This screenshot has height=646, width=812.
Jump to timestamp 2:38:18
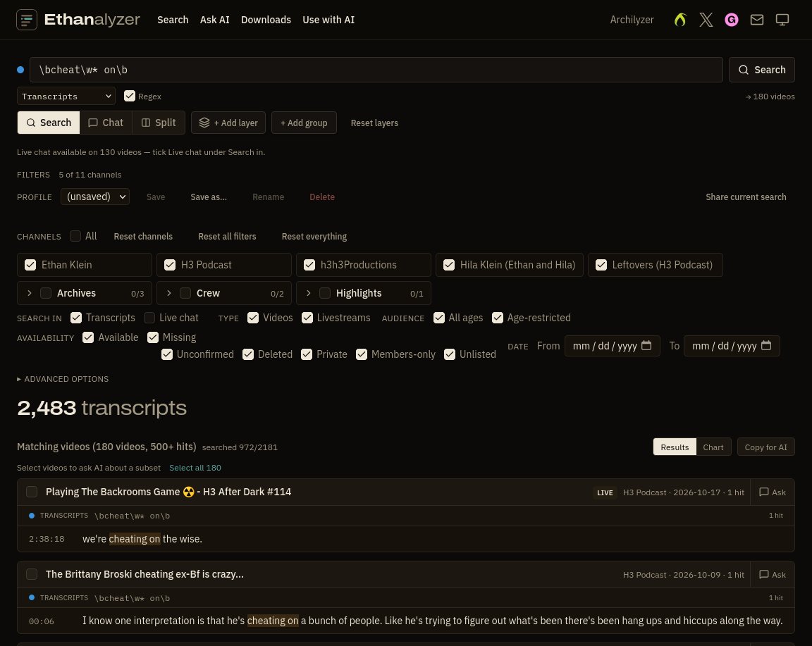47,539
